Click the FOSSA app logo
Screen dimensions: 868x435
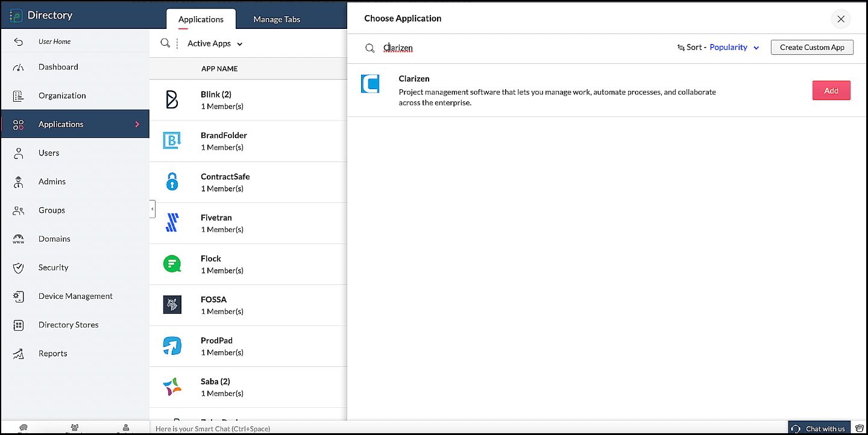(x=172, y=305)
